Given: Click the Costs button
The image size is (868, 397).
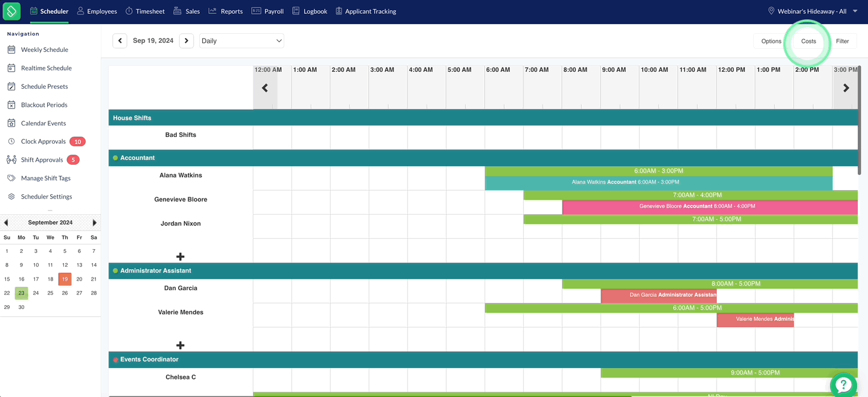Looking at the screenshot, I should (808, 41).
